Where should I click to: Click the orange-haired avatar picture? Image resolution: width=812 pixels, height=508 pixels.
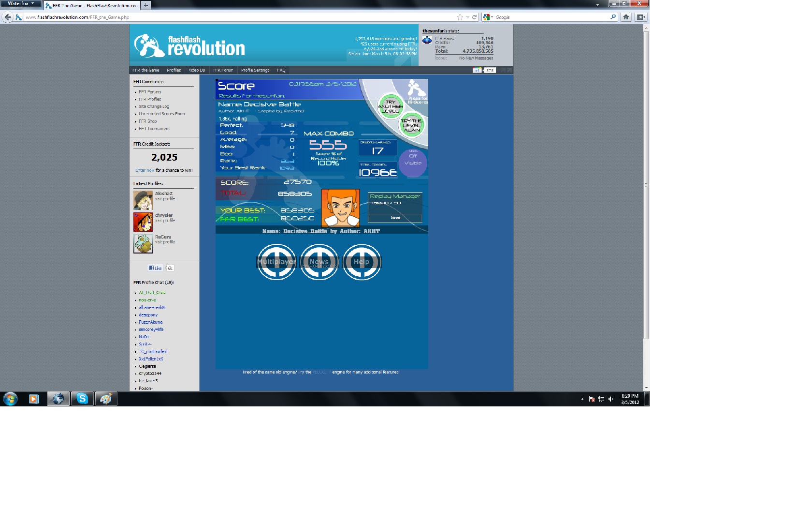click(341, 208)
